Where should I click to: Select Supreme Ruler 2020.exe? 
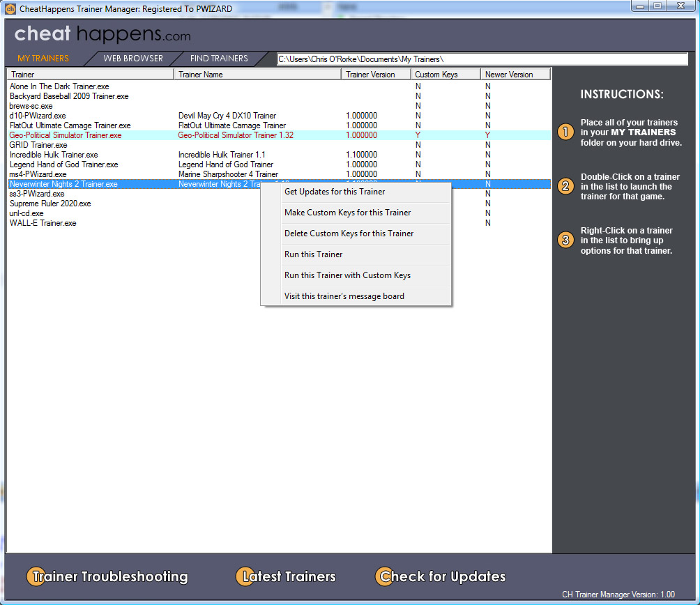pos(50,204)
